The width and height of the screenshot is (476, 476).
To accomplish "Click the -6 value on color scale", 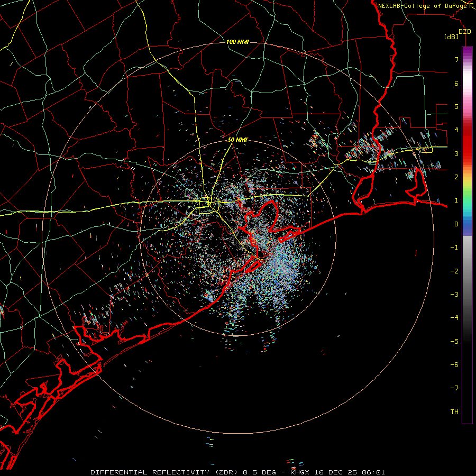I will [x=454, y=365].
